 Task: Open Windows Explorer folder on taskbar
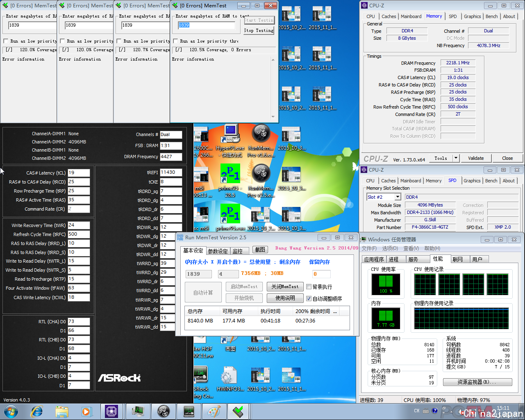(62, 411)
